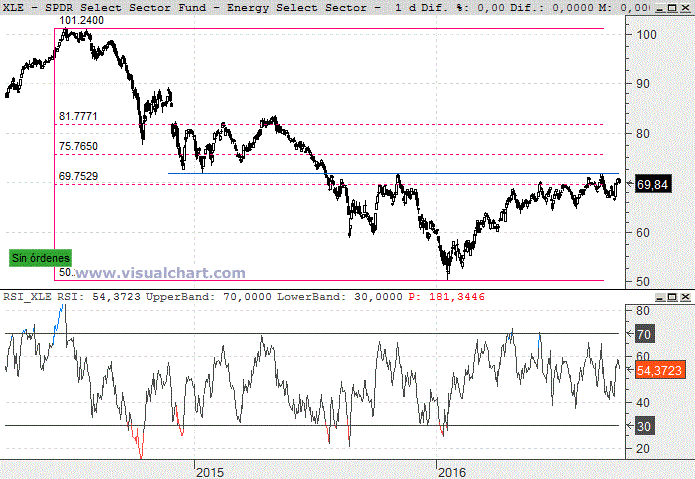Viewport: 695px width, 479px height.
Task: Select the 101.2400 Fibonacci top label
Action: click(82, 20)
